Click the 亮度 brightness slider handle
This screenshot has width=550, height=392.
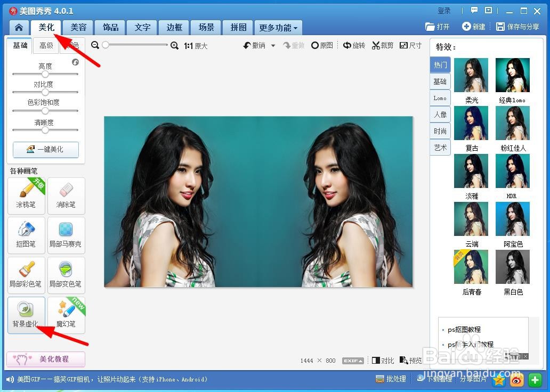(45, 74)
